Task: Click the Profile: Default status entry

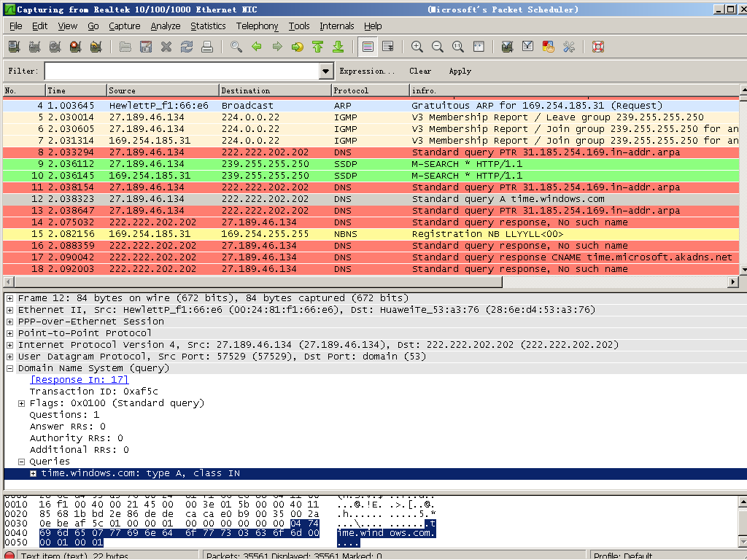Action: [x=623, y=556]
